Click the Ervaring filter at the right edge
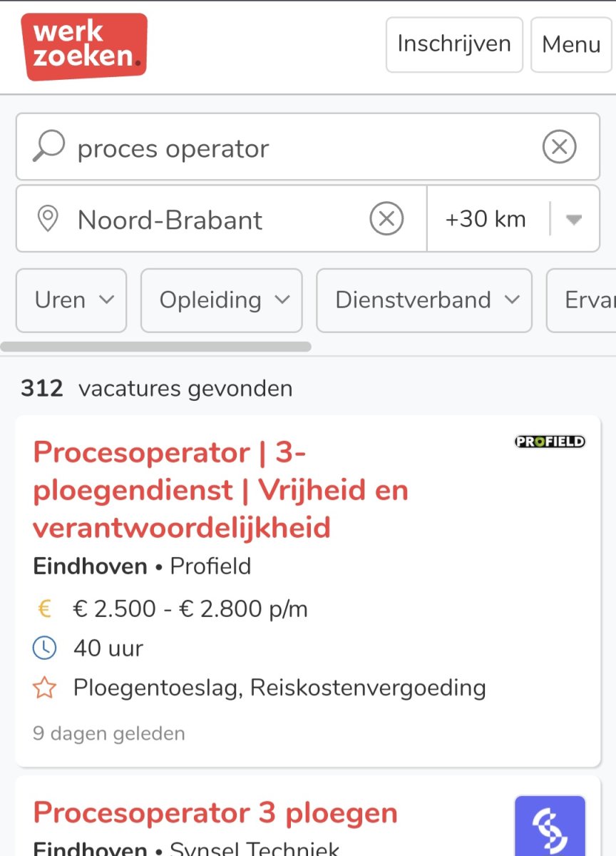Image resolution: width=616 pixels, height=856 pixels. 592,300
